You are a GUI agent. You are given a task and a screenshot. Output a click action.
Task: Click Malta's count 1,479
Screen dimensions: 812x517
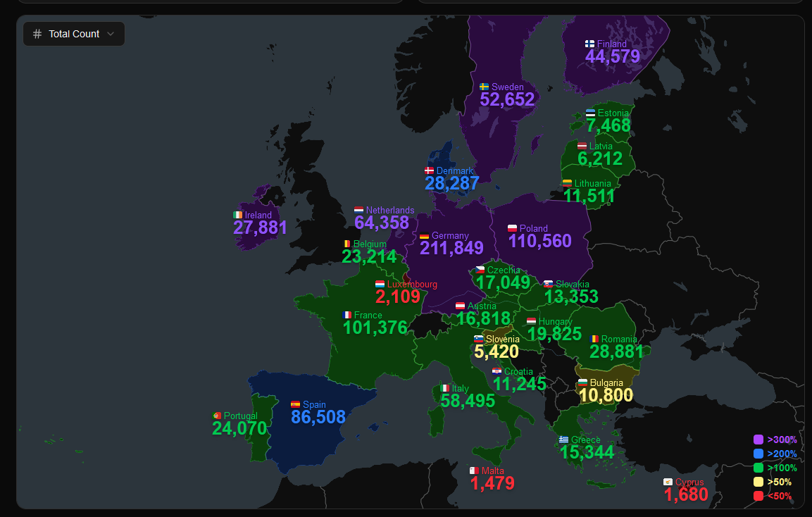click(x=492, y=483)
